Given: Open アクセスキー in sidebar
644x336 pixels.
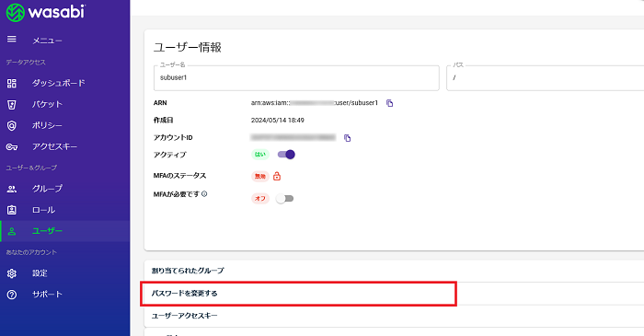Looking at the screenshot, I should tap(65, 146).
